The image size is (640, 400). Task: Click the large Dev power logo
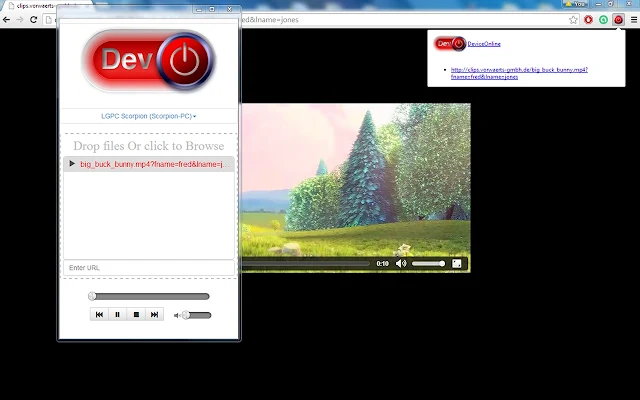point(149,60)
